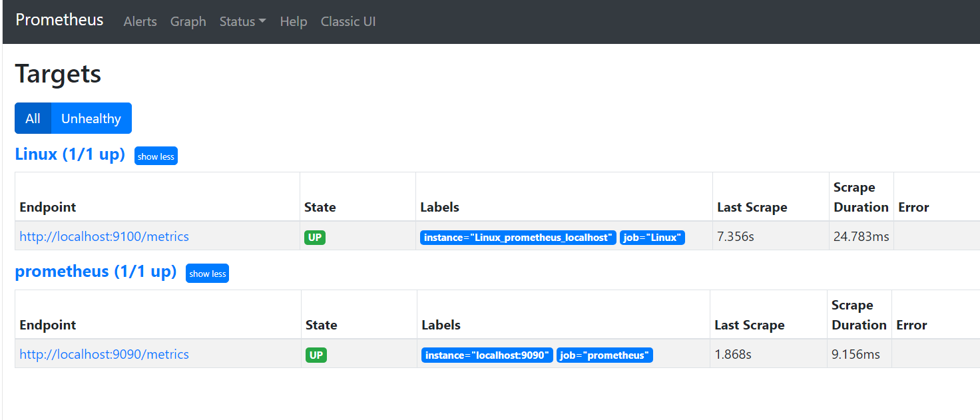The height and width of the screenshot is (420, 980).
Task: Collapse prometheus group with show less
Action: click(207, 274)
